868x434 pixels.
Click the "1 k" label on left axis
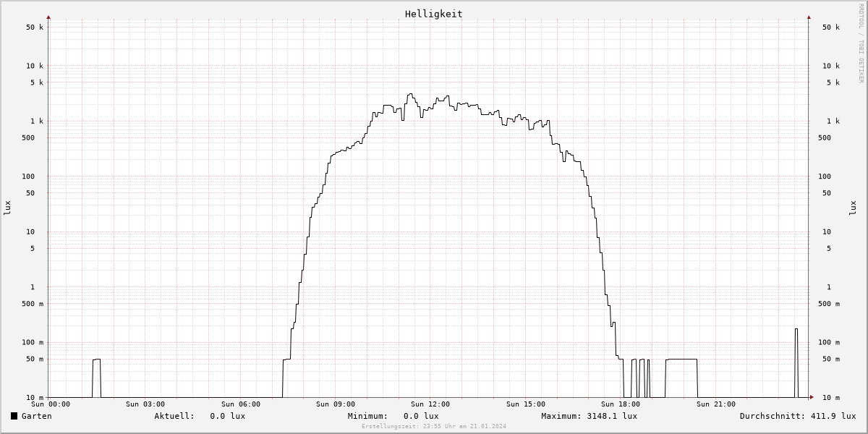37,122
